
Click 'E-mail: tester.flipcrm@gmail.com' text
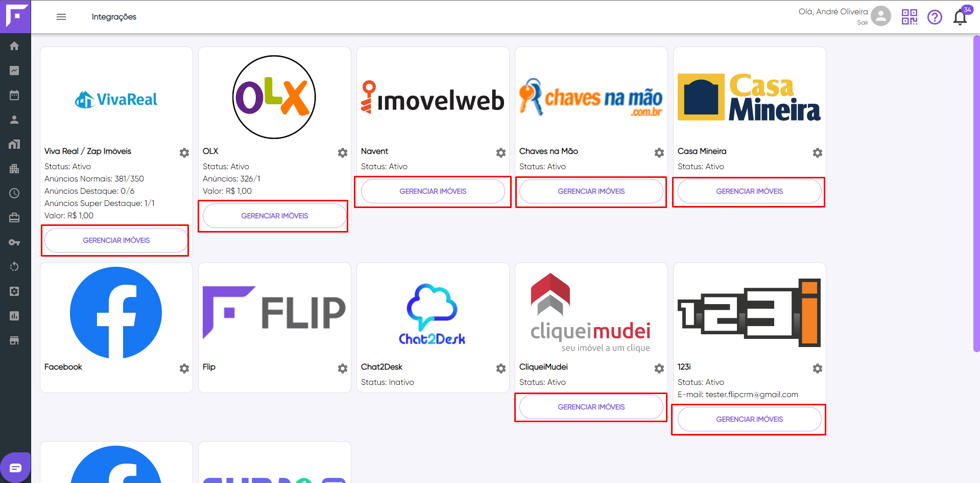pos(737,395)
